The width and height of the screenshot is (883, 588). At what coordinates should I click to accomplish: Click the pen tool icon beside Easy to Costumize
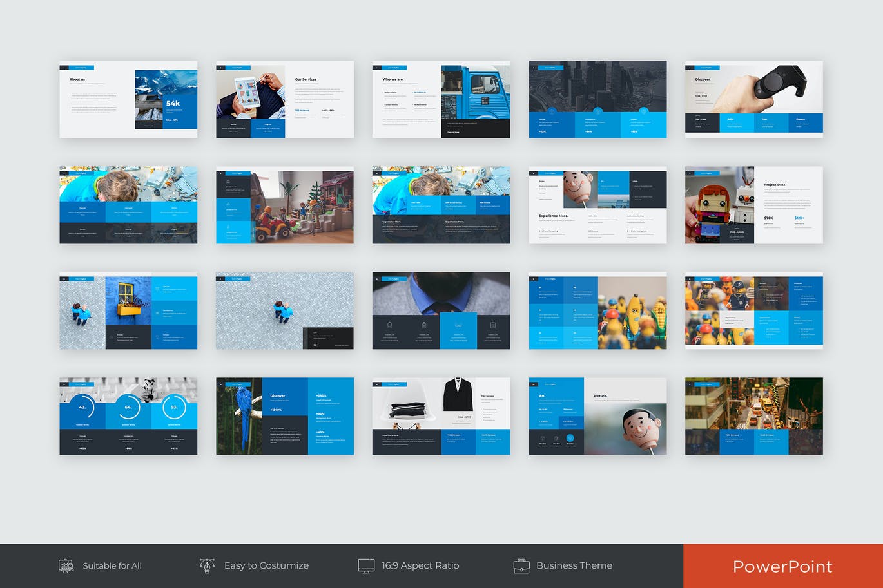tap(207, 565)
